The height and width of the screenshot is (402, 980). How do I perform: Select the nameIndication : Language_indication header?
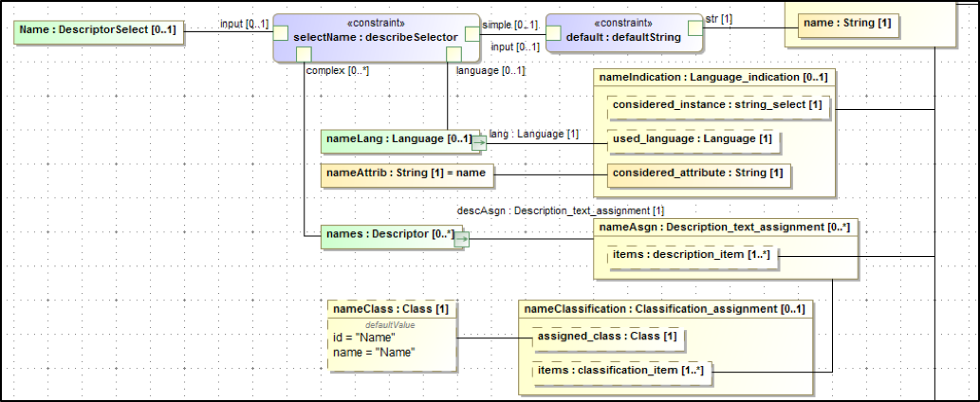pyautogui.click(x=712, y=76)
